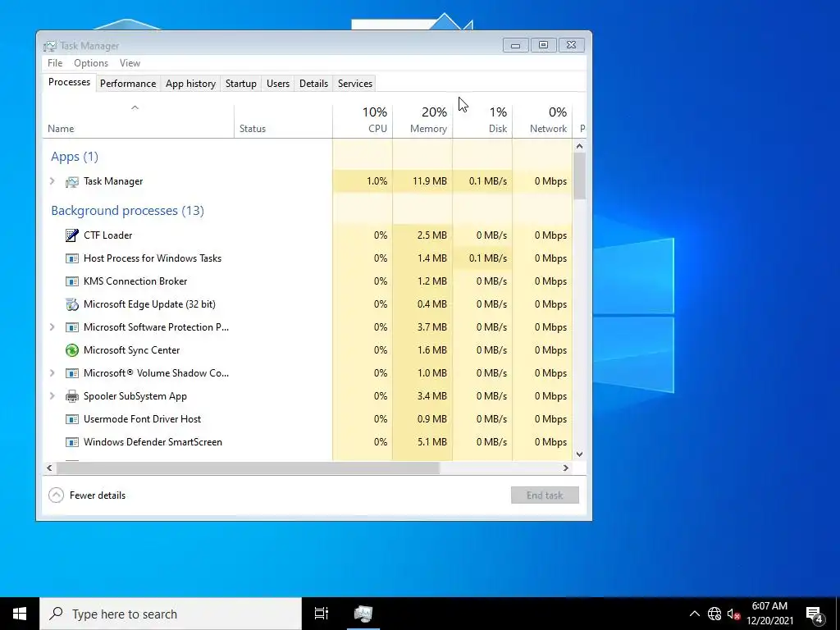Click the horizontal scrollbar right arrow

(x=566, y=468)
